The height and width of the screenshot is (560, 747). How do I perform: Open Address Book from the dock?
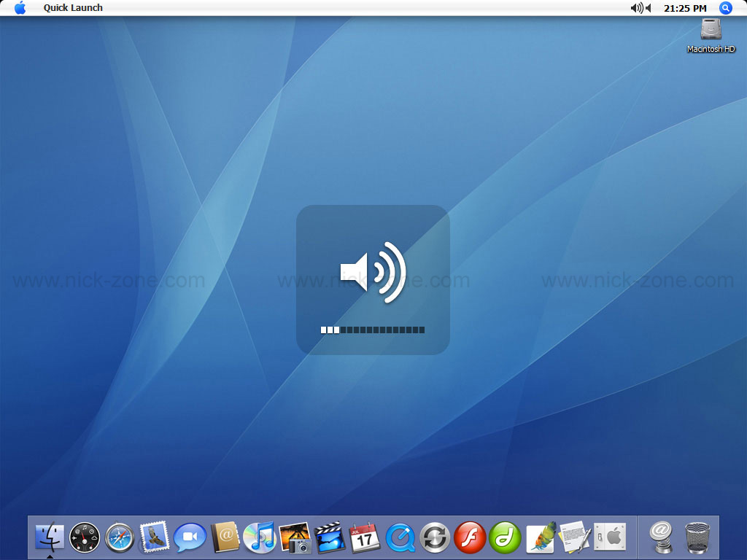click(225, 537)
